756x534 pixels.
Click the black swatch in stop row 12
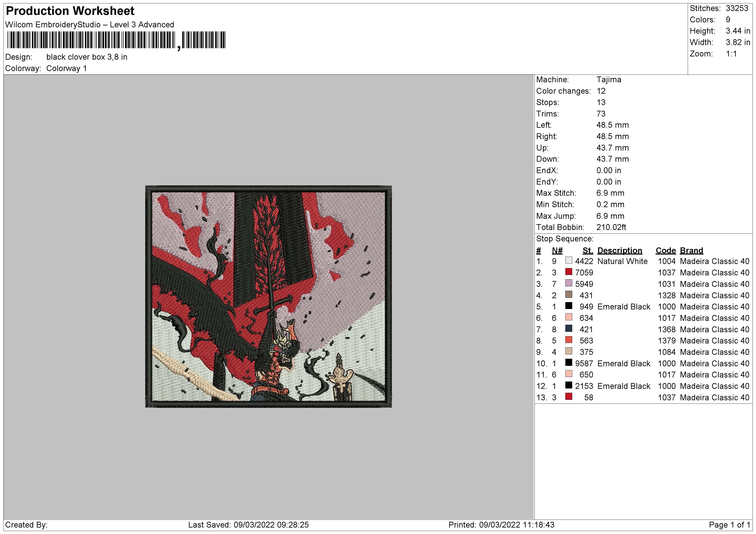click(x=569, y=385)
